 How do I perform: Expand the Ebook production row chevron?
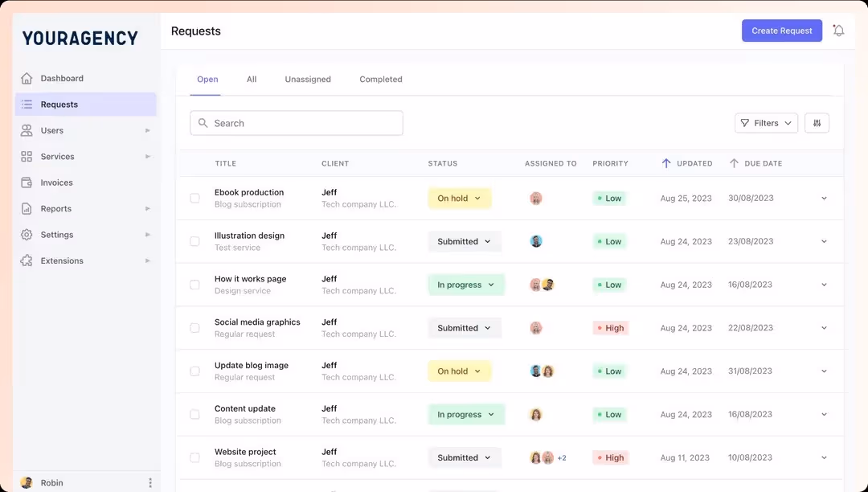(x=824, y=198)
